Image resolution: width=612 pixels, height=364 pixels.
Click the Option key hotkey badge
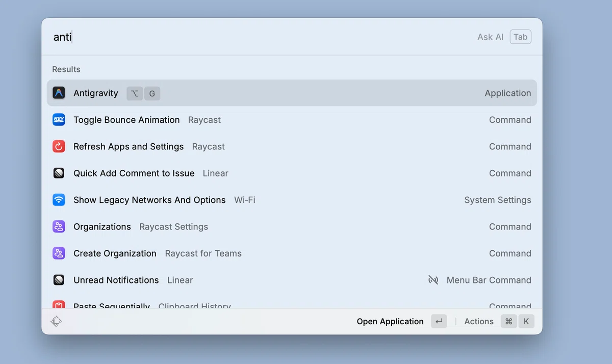pyautogui.click(x=135, y=93)
